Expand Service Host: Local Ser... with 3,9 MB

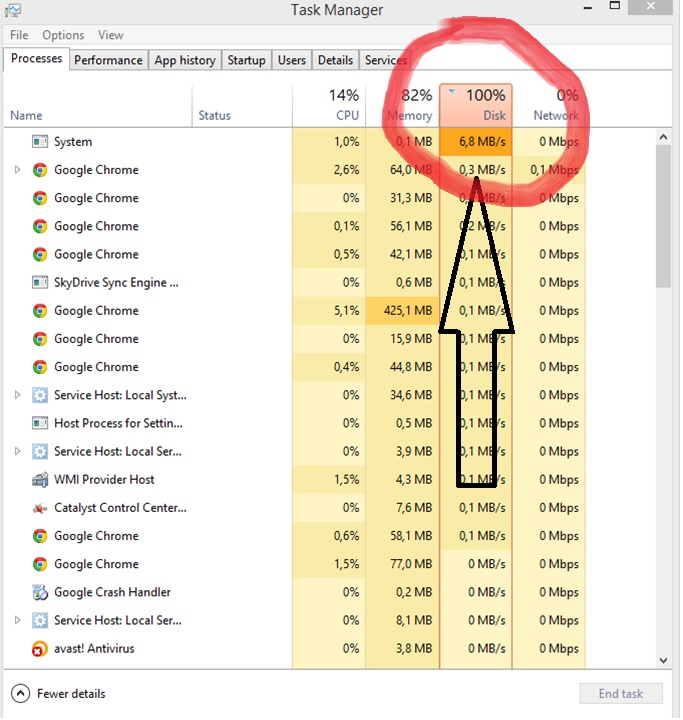click(x=17, y=451)
